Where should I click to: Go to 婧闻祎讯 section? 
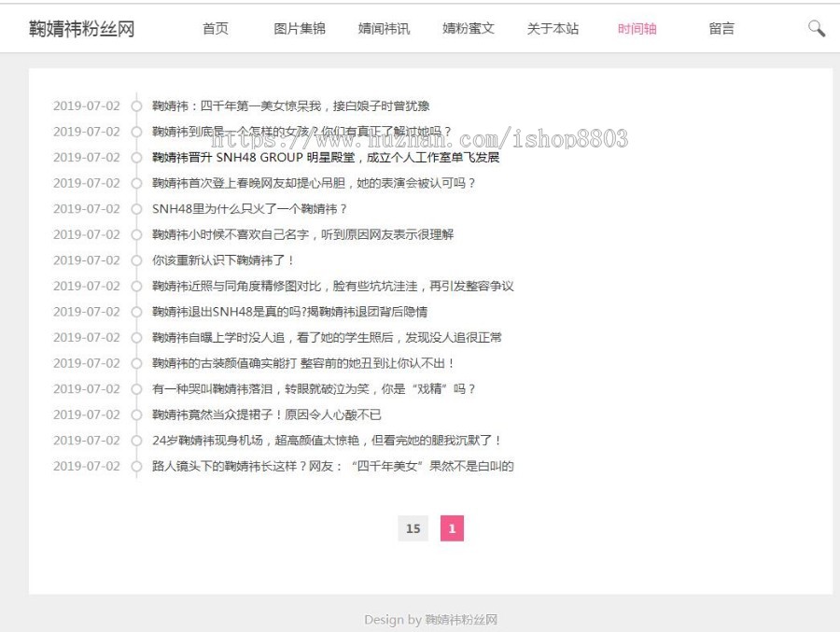point(385,28)
